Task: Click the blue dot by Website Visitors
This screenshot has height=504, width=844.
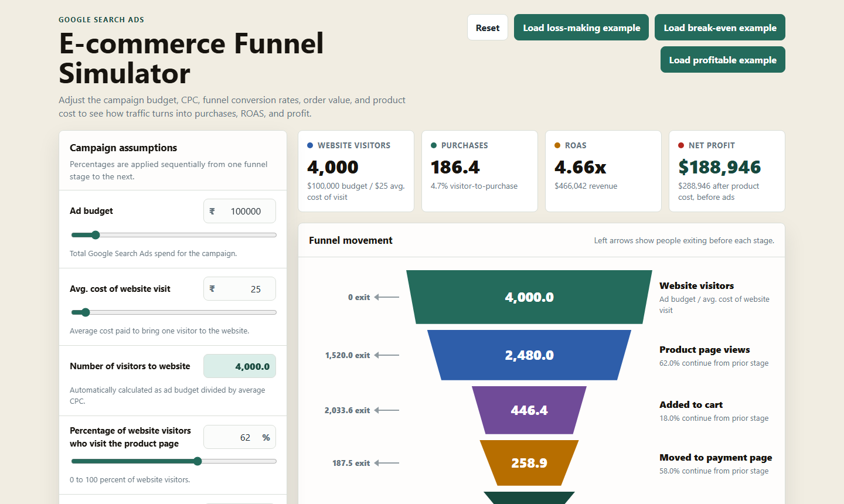Action: click(310, 145)
